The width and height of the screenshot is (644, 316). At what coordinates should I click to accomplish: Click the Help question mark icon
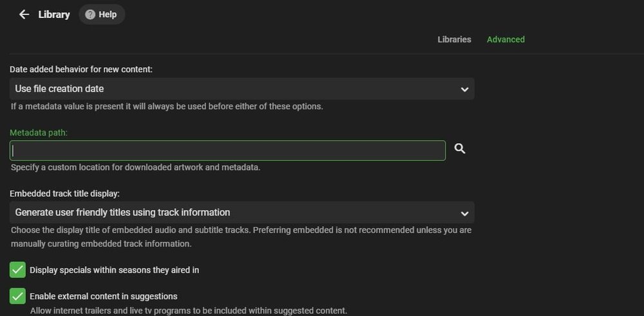(x=90, y=14)
